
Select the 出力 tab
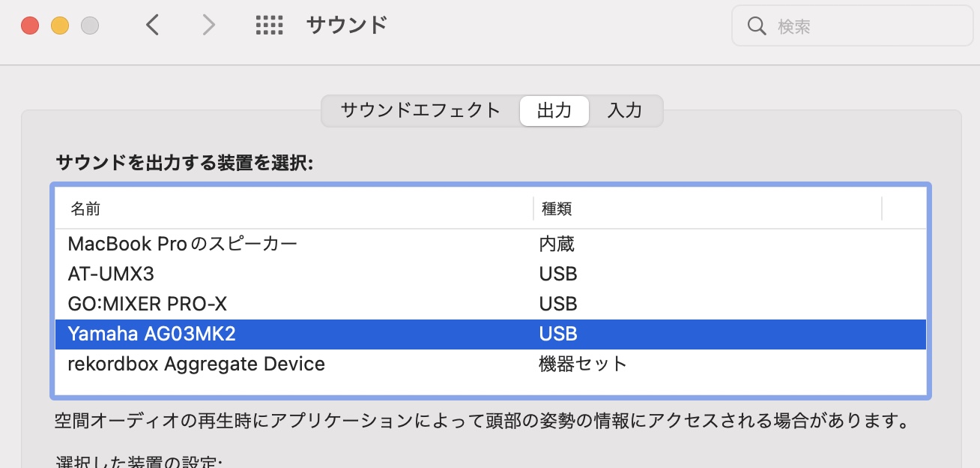click(554, 110)
